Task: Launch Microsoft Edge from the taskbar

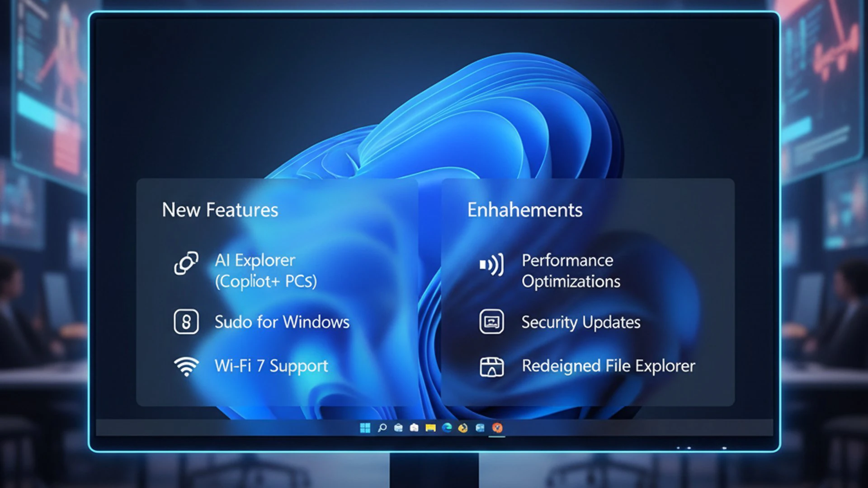Action: tap(447, 427)
